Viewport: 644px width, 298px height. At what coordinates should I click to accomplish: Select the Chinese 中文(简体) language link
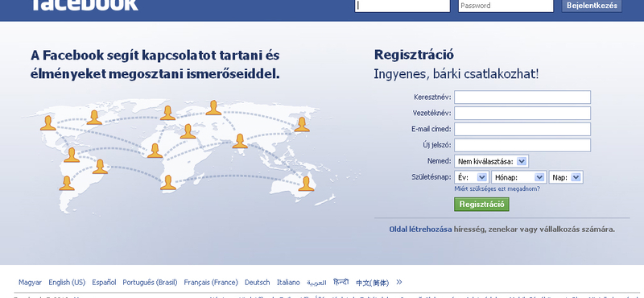pyautogui.click(x=372, y=283)
